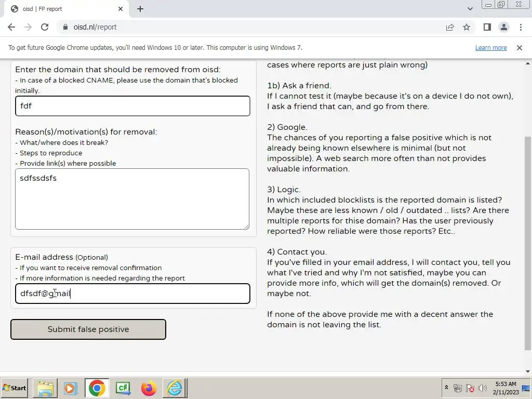
Task: Open Action Center flag icon
Action: coord(470,388)
